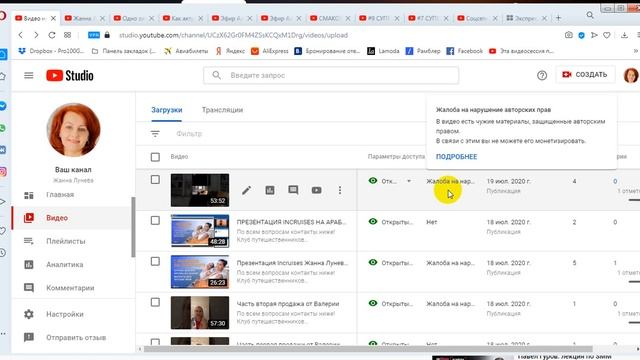The width and height of the screenshot is (640, 360).
Task: Open downloads icon in browser toolbar
Action: [x=624, y=36]
